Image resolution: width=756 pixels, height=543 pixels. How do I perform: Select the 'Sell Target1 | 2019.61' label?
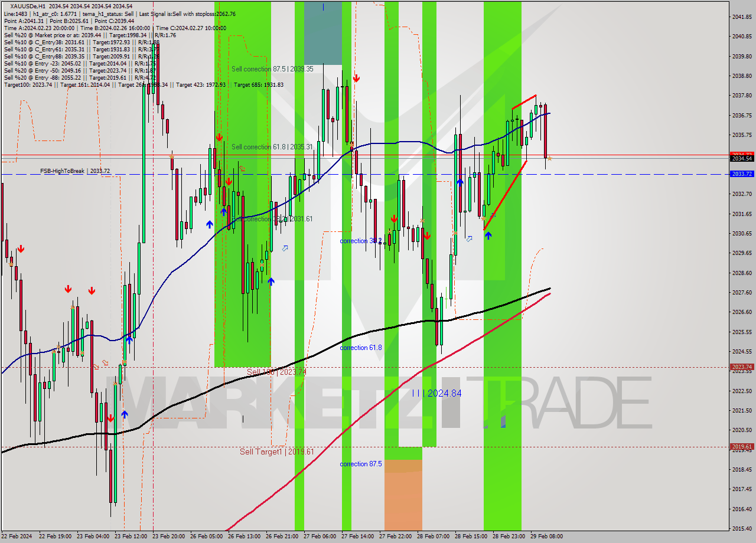pos(276,452)
